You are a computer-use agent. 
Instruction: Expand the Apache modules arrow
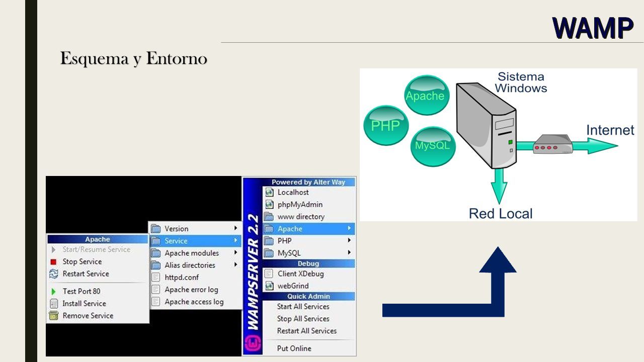click(235, 252)
